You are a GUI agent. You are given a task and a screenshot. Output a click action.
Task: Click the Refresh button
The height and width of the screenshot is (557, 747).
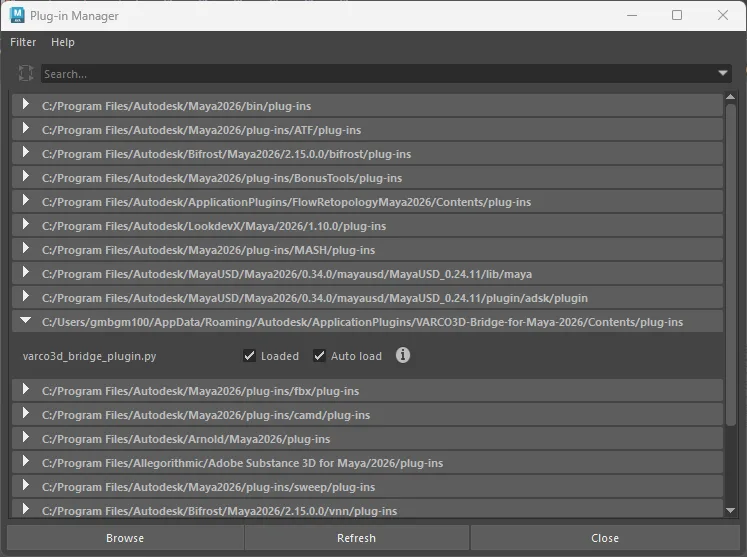[356, 538]
